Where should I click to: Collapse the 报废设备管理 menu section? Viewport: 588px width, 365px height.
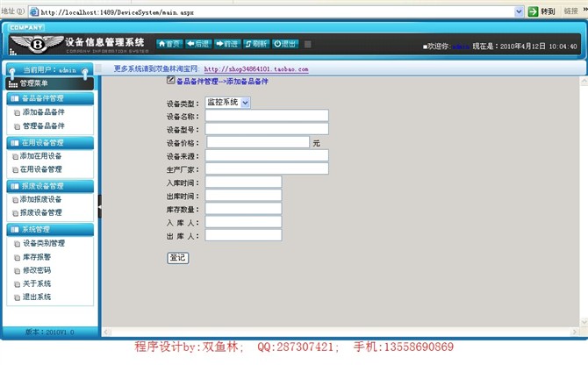pos(50,186)
